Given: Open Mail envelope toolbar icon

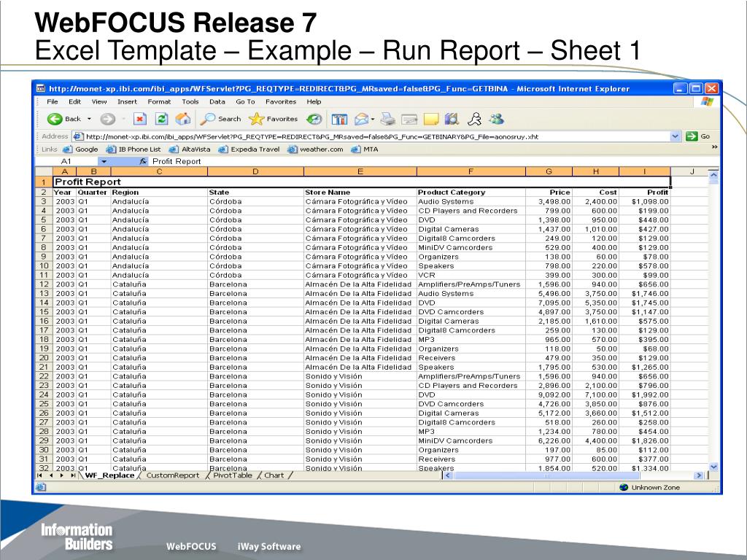Looking at the screenshot, I should 362,119.
